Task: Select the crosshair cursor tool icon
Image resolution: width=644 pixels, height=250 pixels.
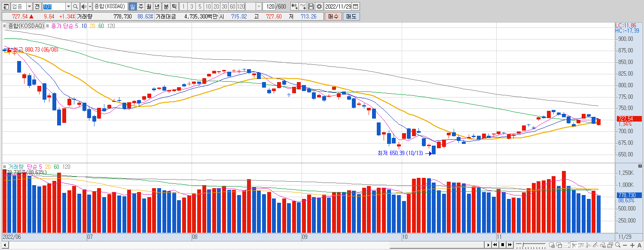Action: (x=574, y=245)
